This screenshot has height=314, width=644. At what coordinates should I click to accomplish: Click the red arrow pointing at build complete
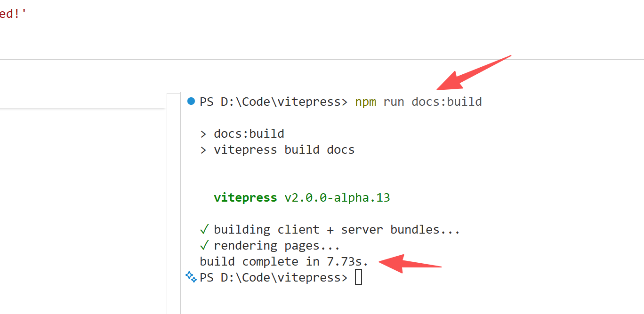coord(409,263)
